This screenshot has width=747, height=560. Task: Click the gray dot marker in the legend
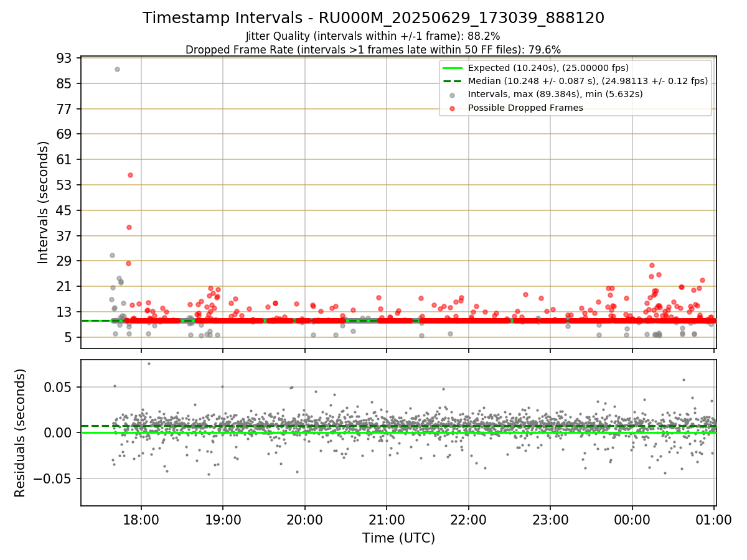(x=453, y=95)
